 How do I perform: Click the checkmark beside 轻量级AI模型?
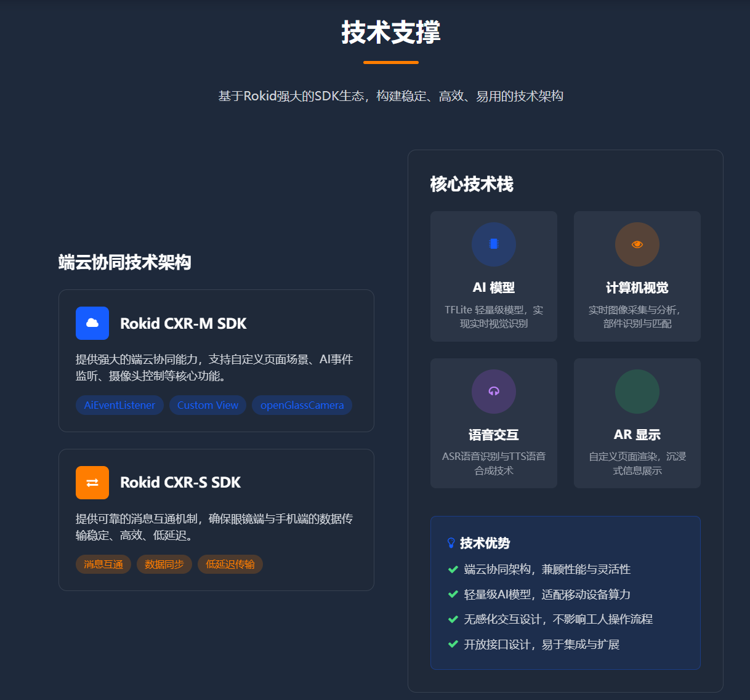click(x=453, y=595)
